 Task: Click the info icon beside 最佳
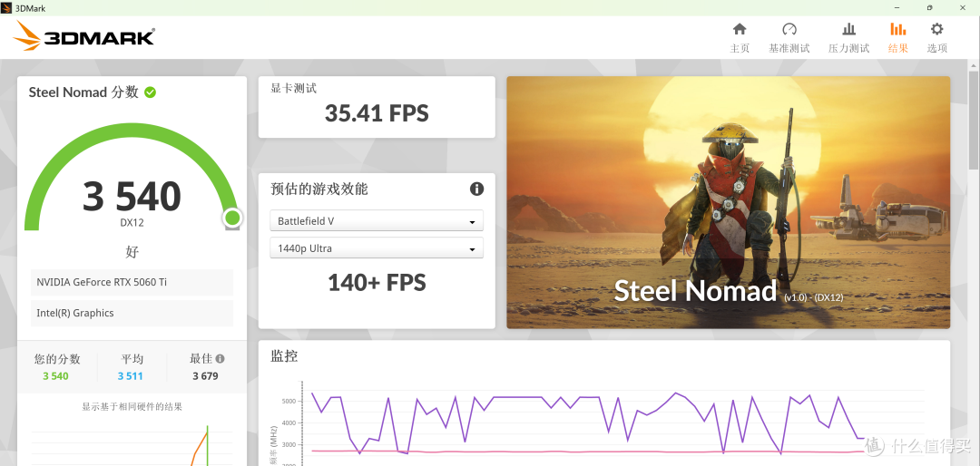[x=220, y=359]
